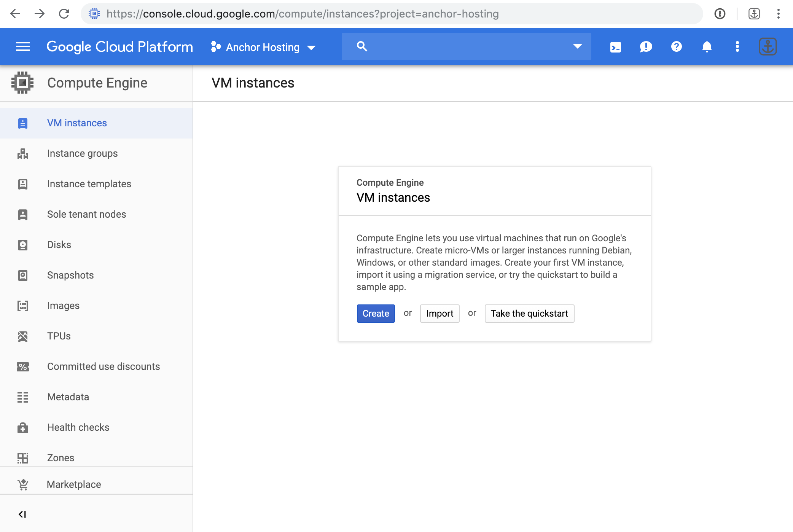Open the help question mark icon
This screenshot has height=532, width=793.
tap(677, 47)
